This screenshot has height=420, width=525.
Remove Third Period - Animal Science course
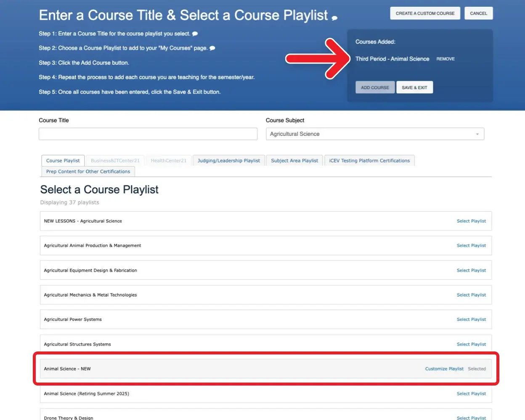click(445, 59)
